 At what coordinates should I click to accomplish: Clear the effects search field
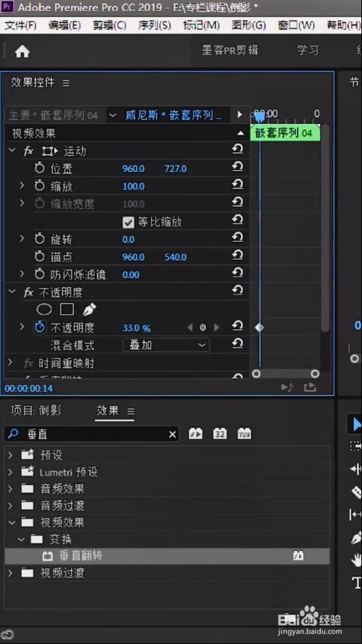(173, 434)
